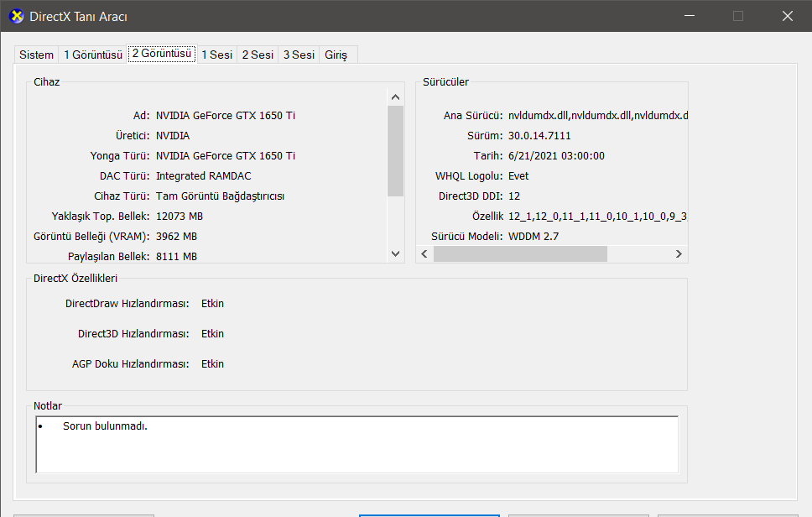Click Direct3D Hızlandırması 'Etkin' status

coord(212,334)
